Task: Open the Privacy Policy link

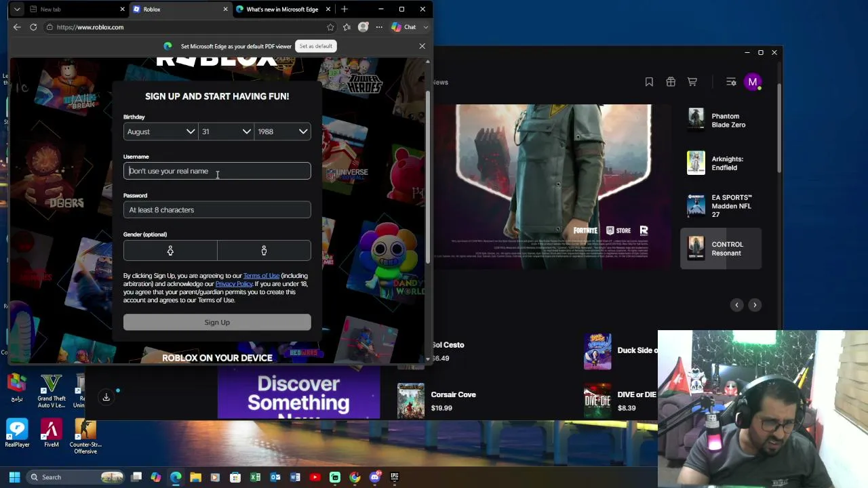Action: (x=234, y=284)
